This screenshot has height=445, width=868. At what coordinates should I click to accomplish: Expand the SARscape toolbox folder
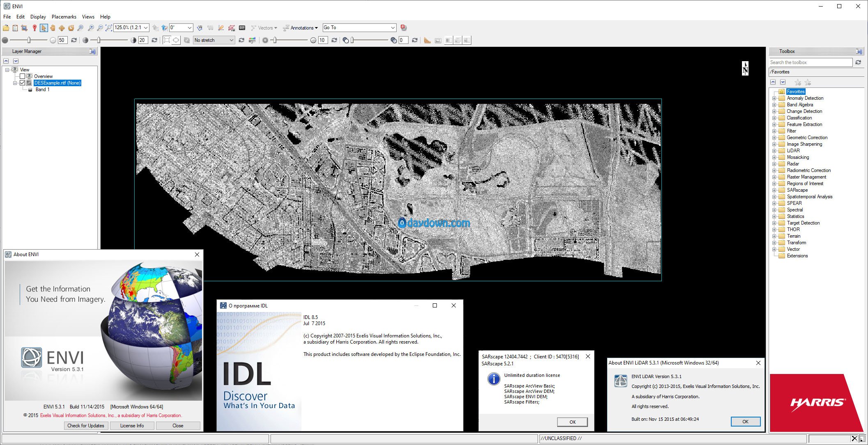pos(774,190)
